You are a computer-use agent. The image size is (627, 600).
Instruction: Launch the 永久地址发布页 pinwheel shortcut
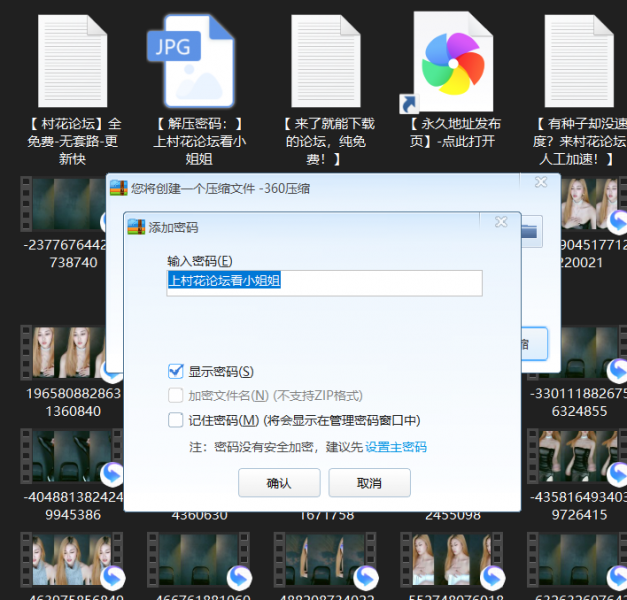coord(448,62)
